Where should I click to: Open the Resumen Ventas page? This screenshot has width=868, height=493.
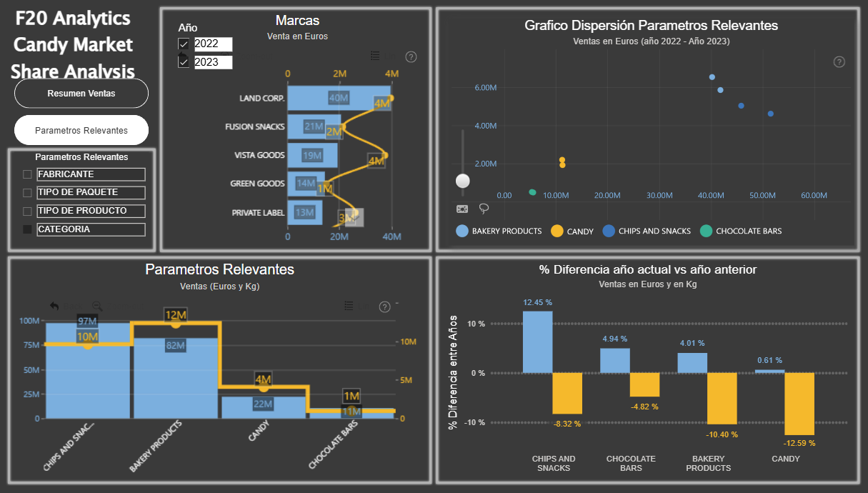(x=81, y=93)
